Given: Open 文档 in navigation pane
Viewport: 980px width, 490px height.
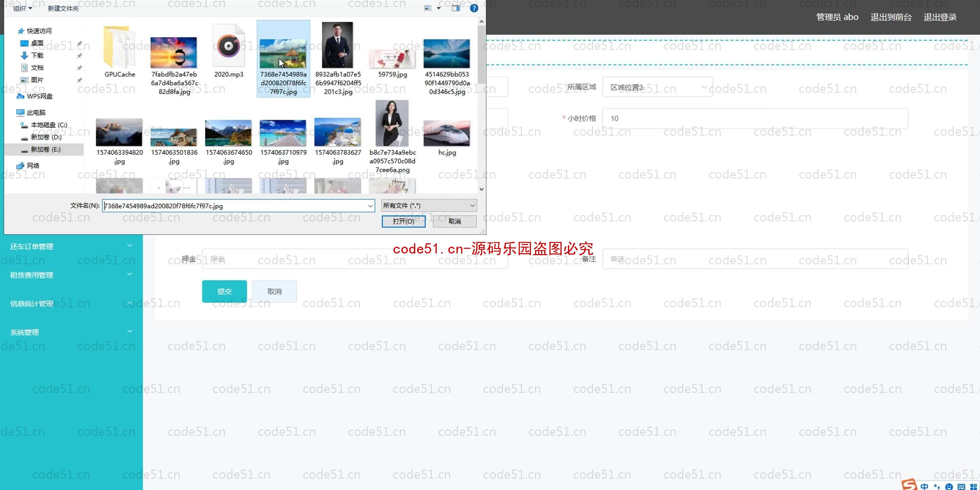Looking at the screenshot, I should (32, 68).
